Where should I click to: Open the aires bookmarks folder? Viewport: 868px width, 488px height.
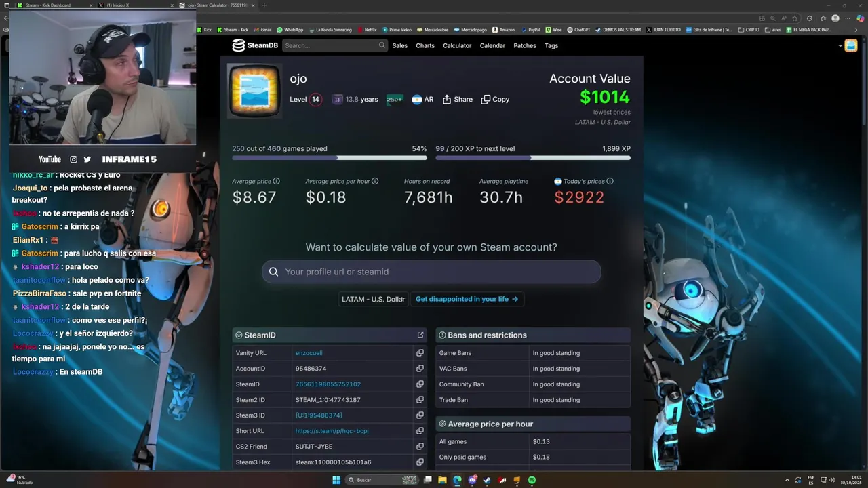click(772, 30)
